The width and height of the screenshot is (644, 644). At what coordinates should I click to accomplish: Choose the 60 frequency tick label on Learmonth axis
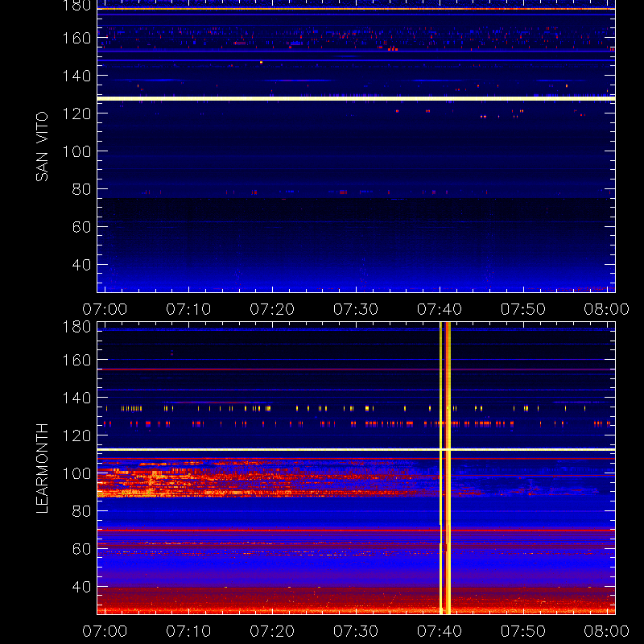pos(81,549)
